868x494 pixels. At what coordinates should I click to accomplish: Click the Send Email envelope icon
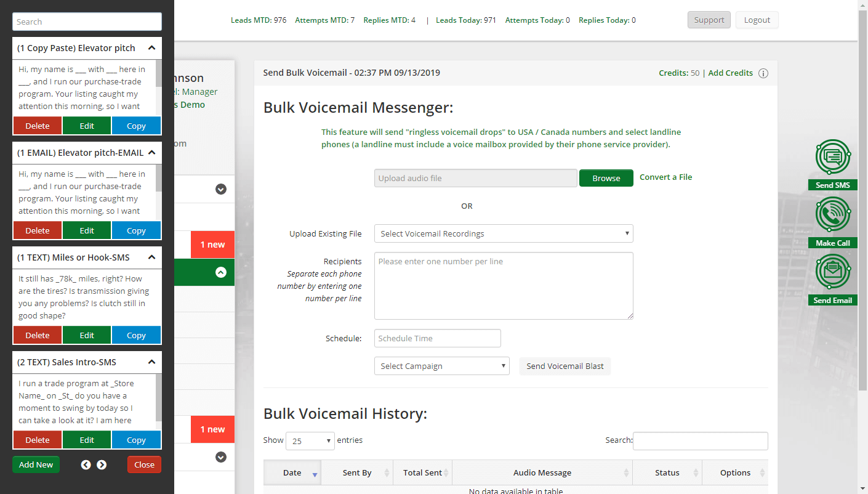click(833, 272)
